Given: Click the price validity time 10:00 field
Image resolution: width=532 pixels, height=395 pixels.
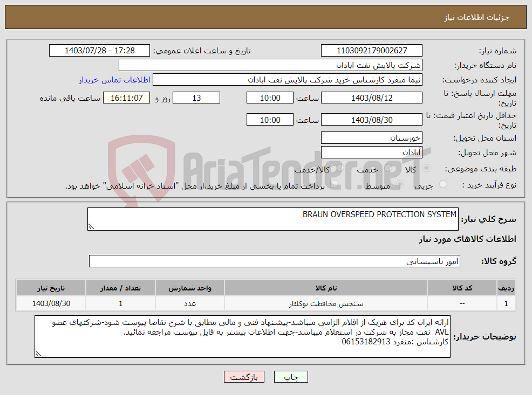Looking at the screenshot, I should pyautogui.click(x=270, y=120).
